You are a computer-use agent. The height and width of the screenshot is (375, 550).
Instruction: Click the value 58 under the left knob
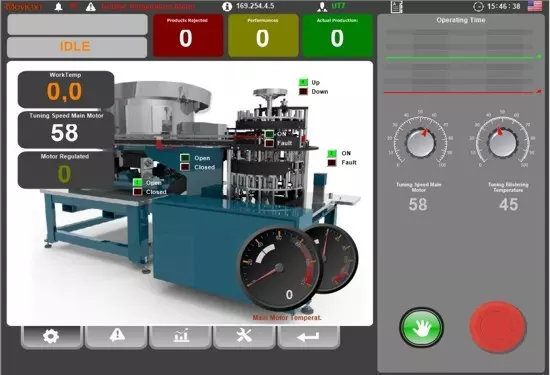418,205
